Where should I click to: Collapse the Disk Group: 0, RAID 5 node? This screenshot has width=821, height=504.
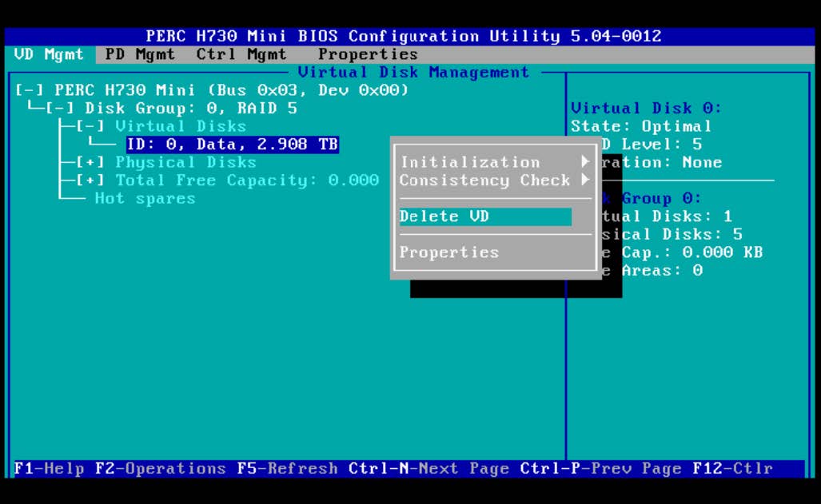pyautogui.click(x=60, y=109)
